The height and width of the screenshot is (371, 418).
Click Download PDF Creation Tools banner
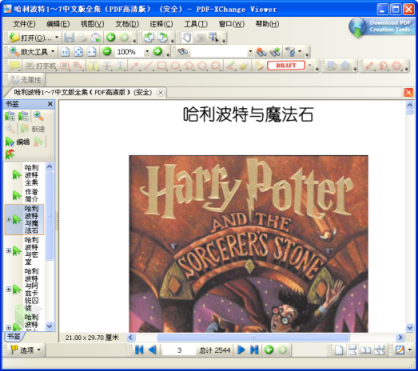pyautogui.click(x=382, y=27)
